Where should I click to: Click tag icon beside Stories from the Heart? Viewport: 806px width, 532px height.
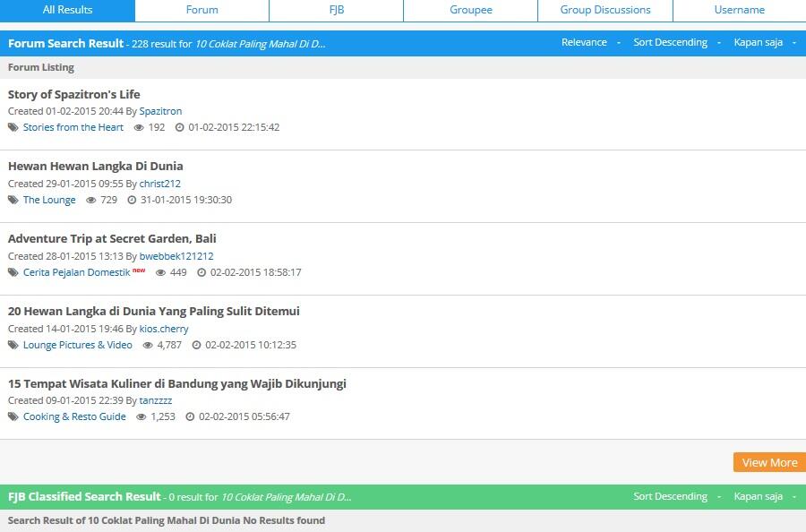click(13, 127)
